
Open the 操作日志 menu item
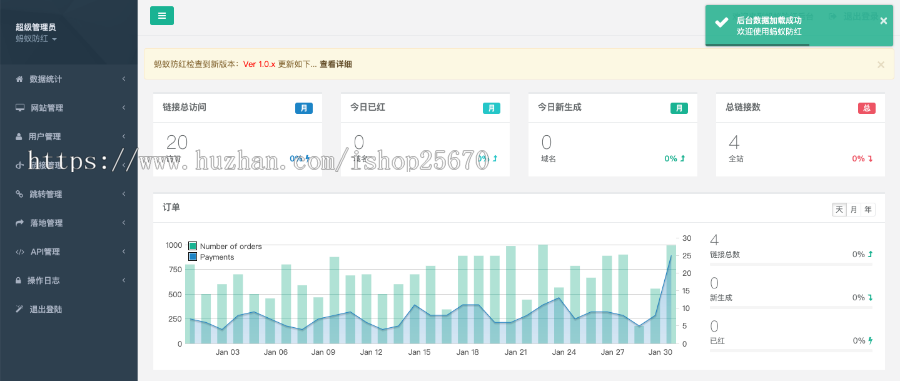point(69,280)
